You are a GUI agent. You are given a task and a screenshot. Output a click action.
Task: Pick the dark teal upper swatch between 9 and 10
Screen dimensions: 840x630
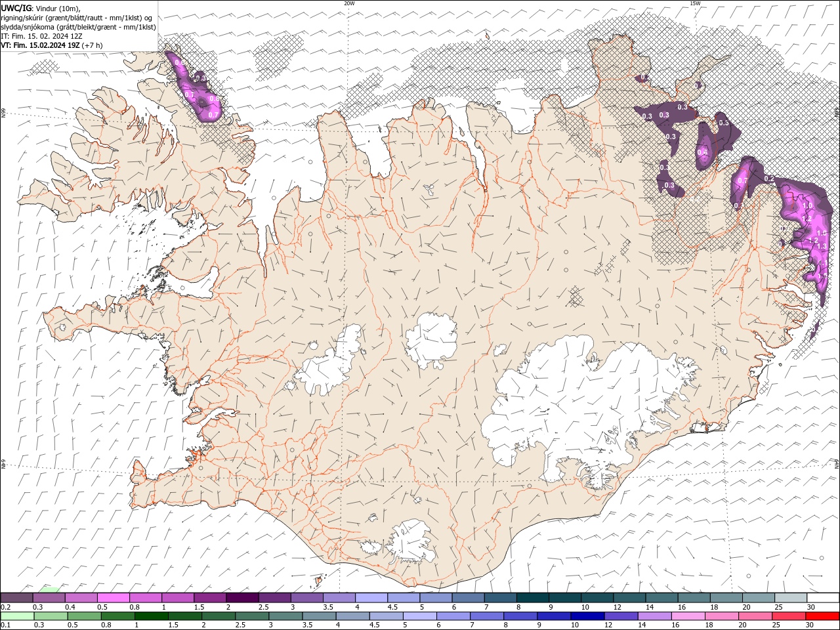click(x=564, y=597)
